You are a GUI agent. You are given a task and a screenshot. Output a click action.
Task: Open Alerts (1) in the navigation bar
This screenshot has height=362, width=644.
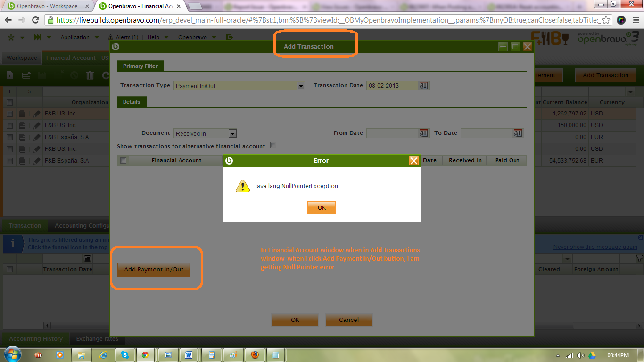click(x=123, y=37)
